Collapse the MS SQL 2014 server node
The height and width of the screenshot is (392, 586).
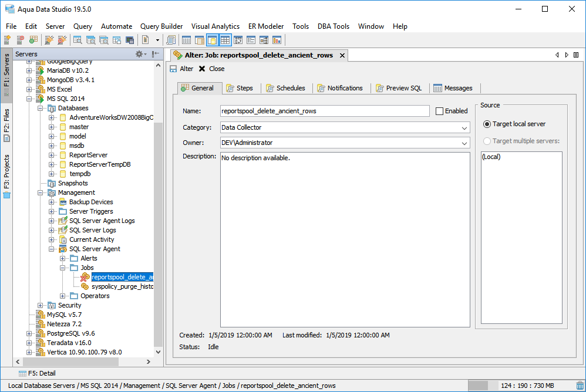[x=29, y=99]
